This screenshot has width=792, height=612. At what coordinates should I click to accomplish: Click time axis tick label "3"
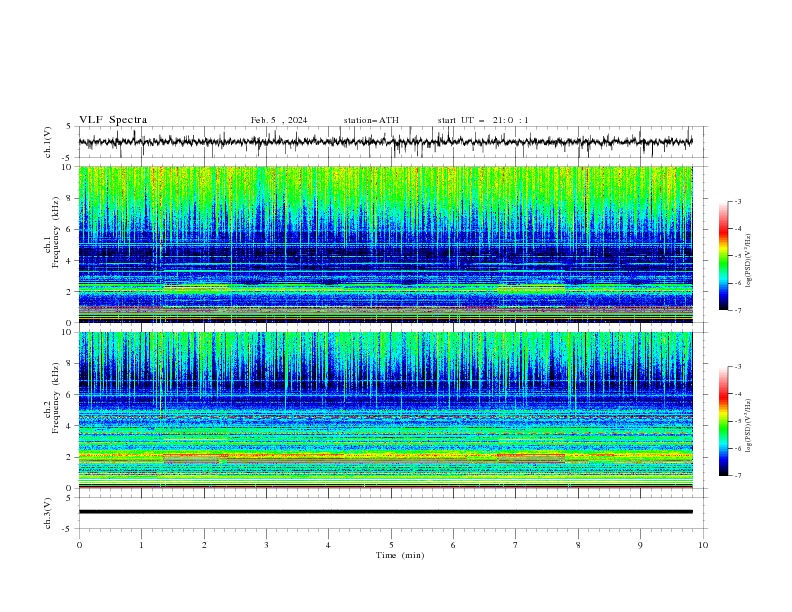pyautogui.click(x=266, y=545)
